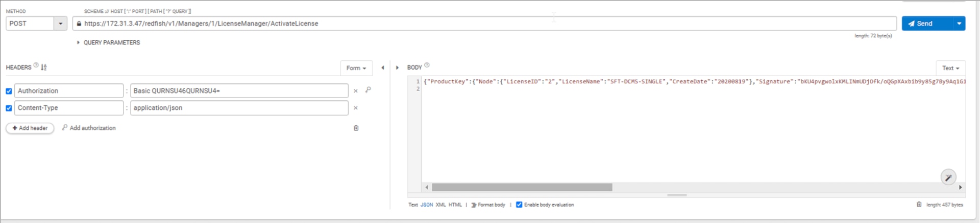
Task: Open the HTTP method dropdown
Action: point(61,24)
